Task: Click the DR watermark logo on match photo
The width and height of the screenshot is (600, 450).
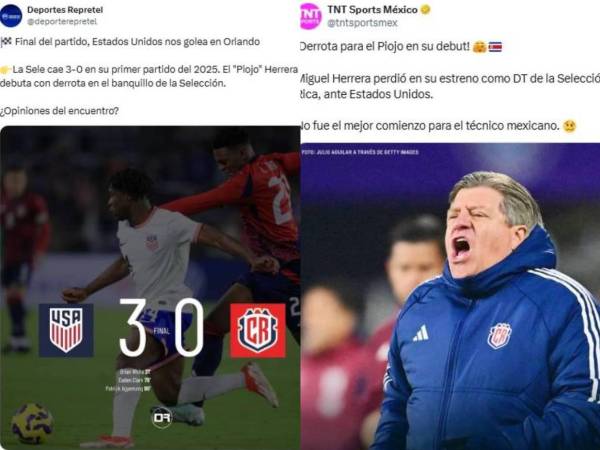Action: [161, 417]
